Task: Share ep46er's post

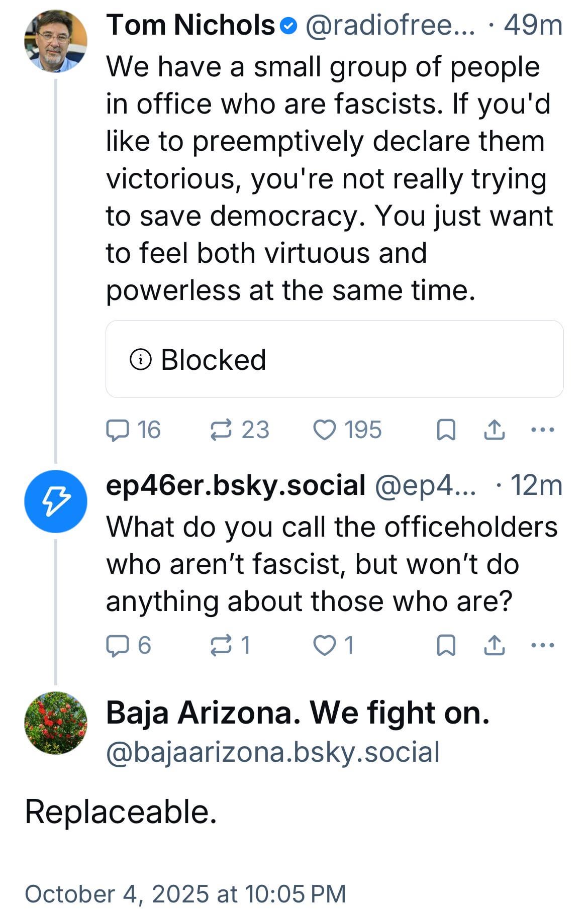Action: point(494,645)
